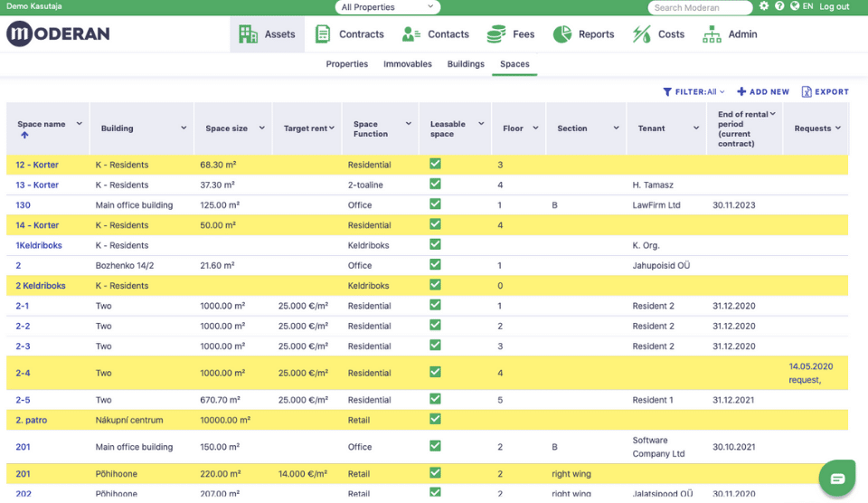
Task: Click the Search Moderan field
Action: (x=700, y=7)
